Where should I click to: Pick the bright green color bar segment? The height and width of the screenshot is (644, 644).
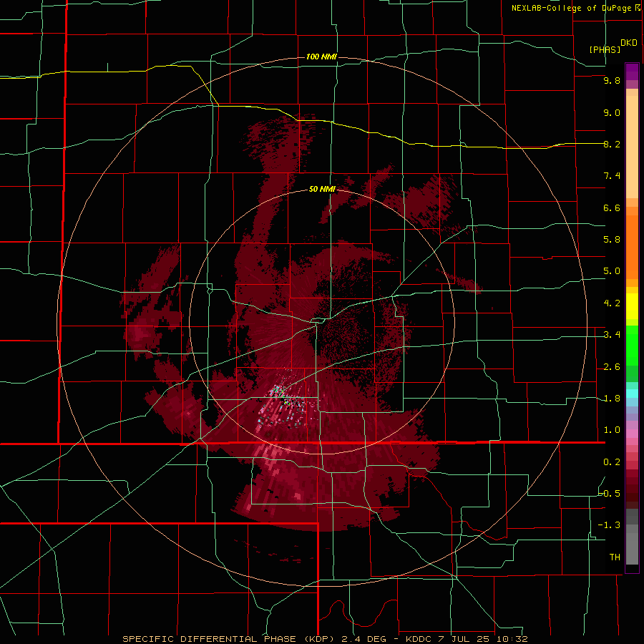coord(632,345)
